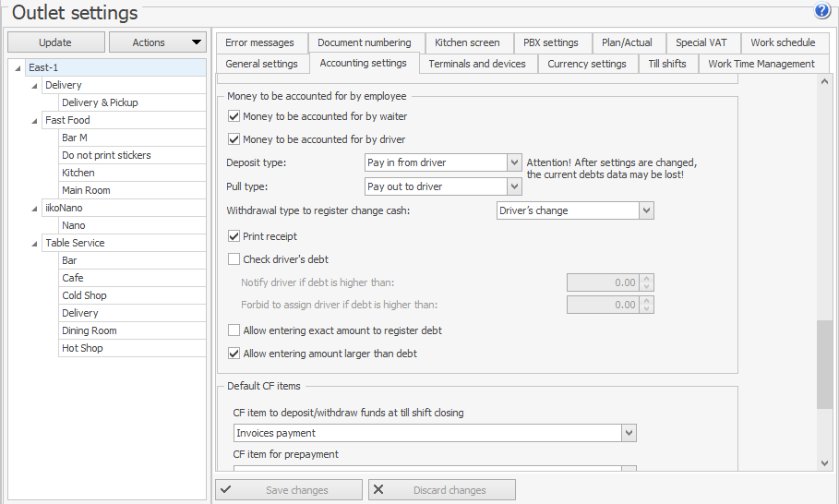This screenshot has height=504, width=839.
Task: Expand the Driver's change withdrawal type dropdown
Action: click(x=646, y=210)
